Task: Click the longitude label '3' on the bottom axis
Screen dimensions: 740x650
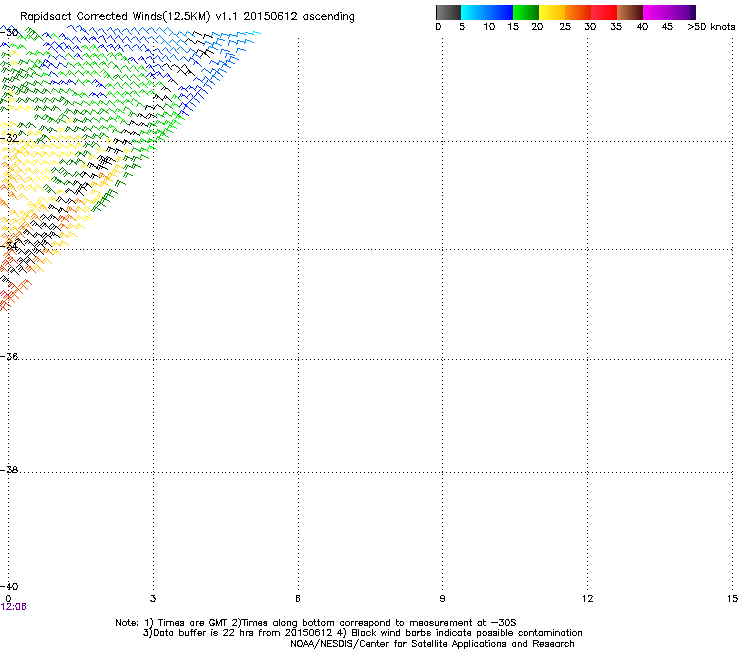Action: point(153,599)
